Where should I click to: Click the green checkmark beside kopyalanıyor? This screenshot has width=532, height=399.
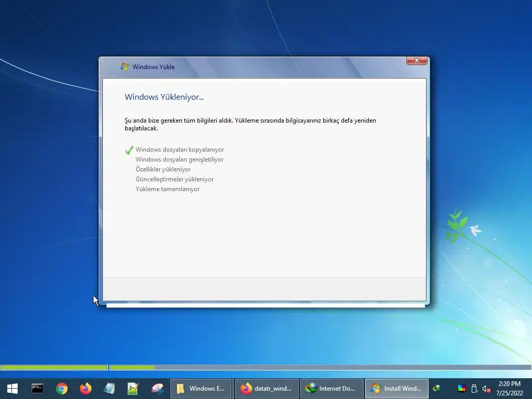(129, 150)
